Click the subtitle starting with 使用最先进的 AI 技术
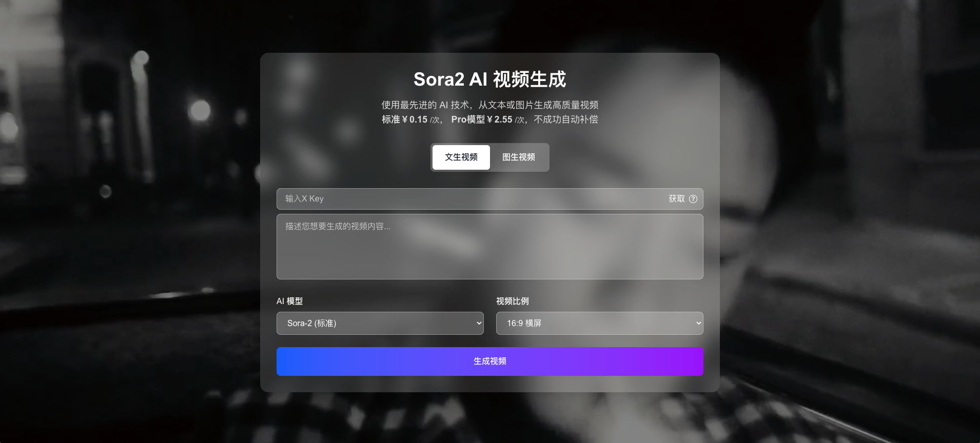The width and height of the screenshot is (980, 443). tap(489, 105)
